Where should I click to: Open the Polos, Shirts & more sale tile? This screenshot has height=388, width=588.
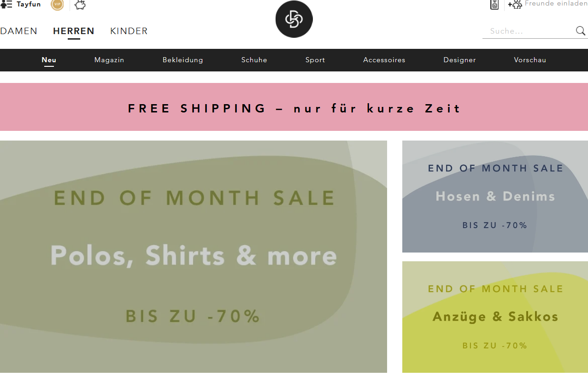click(x=194, y=256)
